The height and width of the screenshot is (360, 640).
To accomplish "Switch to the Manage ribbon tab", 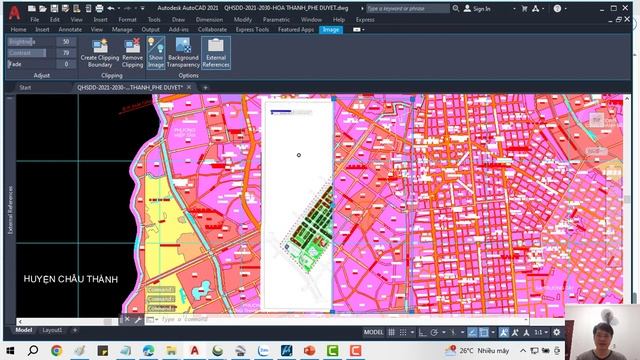I will click(x=122, y=29).
